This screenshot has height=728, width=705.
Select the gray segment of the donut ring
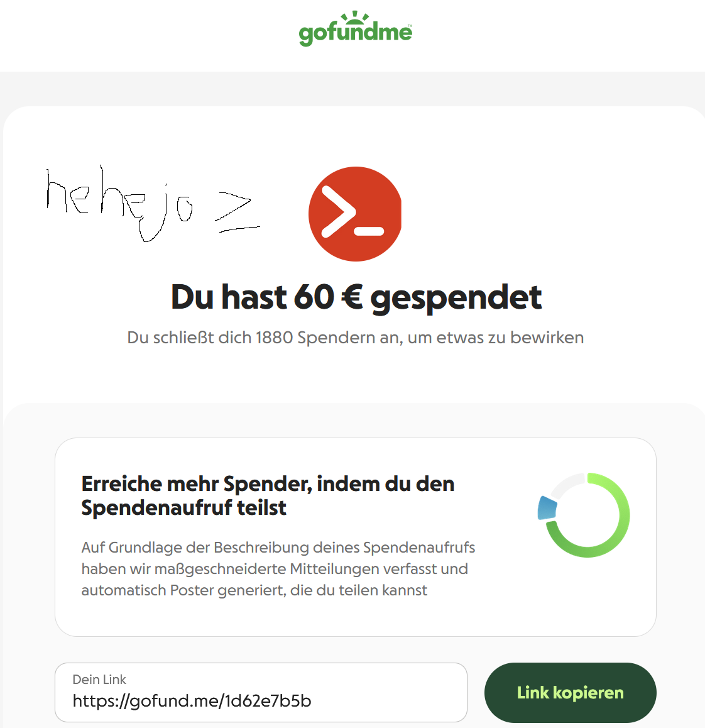coord(568,484)
